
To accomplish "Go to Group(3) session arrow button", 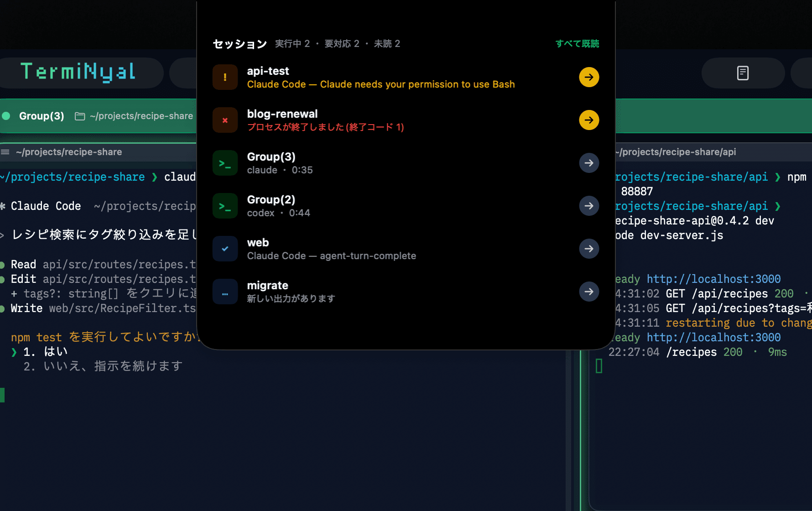I will pyautogui.click(x=589, y=163).
